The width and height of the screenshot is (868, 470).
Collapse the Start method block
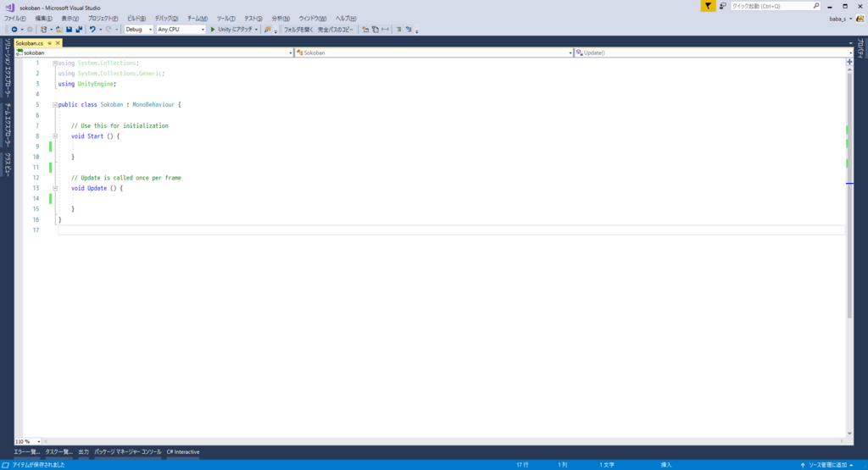click(55, 136)
